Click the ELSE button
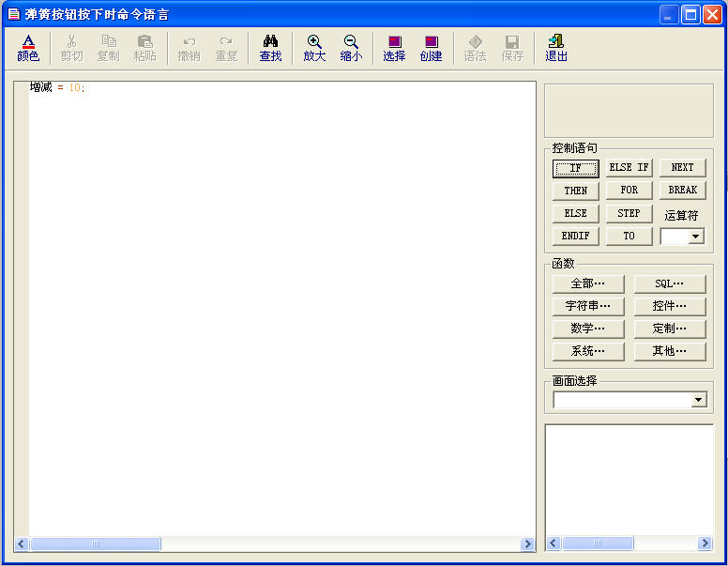728x566 pixels. pyautogui.click(x=576, y=213)
